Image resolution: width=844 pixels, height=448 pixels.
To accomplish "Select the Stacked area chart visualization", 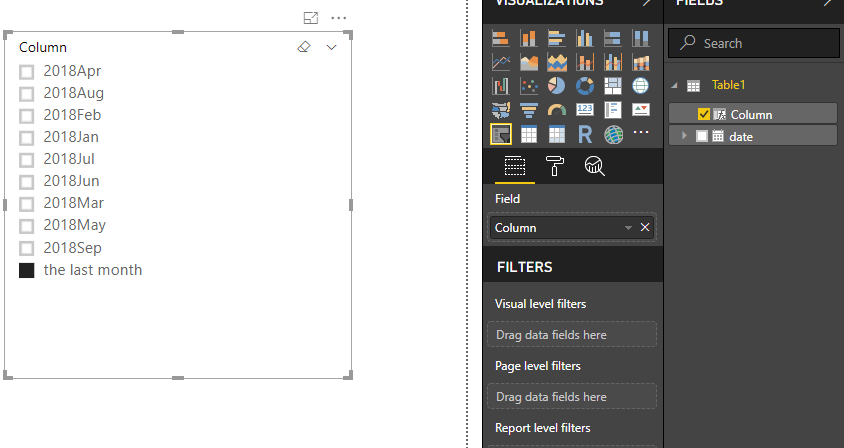I will tap(557, 62).
